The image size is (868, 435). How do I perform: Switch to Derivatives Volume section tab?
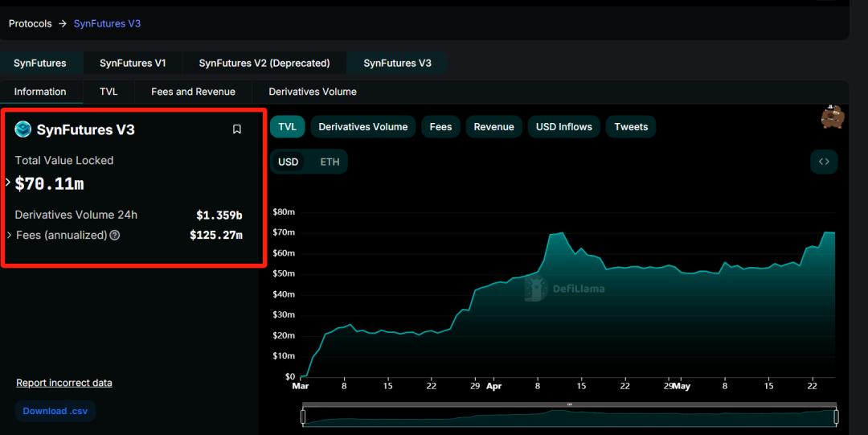click(x=313, y=92)
